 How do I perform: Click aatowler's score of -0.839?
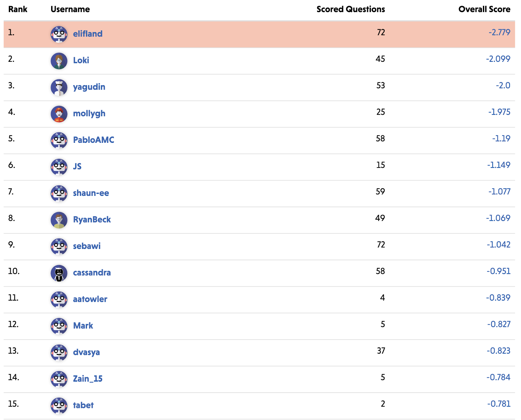[x=498, y=298]
